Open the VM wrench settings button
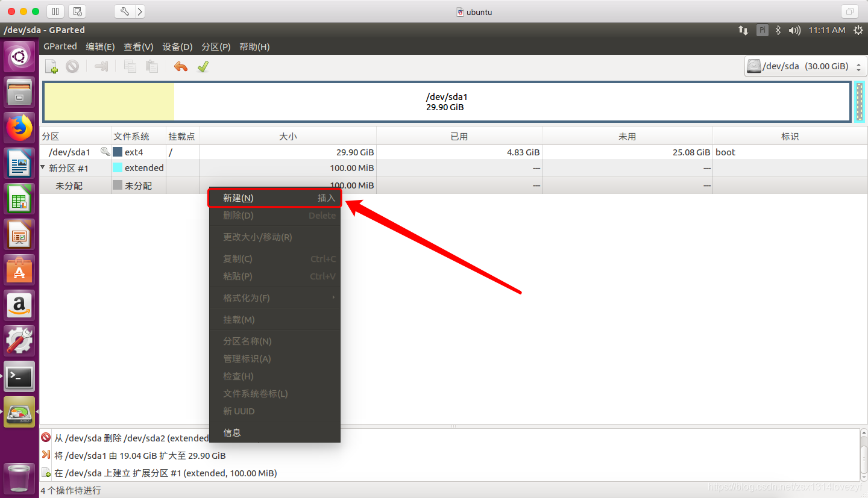This screenshot has height=498, width=868. (x=124, y=11)
